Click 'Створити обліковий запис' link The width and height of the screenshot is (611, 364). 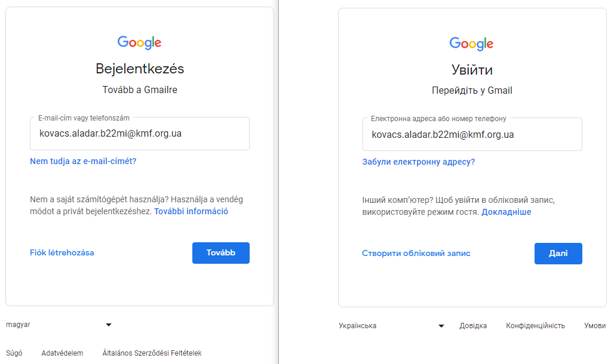pos(416,253)
